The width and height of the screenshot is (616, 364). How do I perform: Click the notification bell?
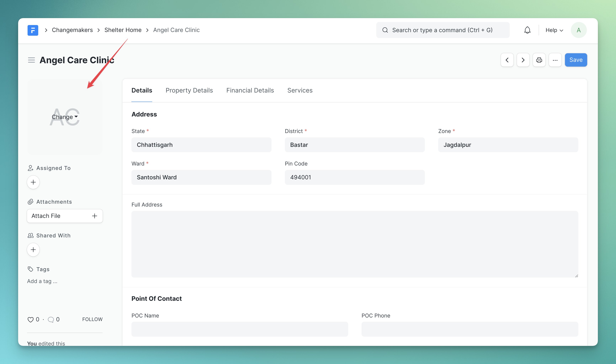(x=527, y=30)
